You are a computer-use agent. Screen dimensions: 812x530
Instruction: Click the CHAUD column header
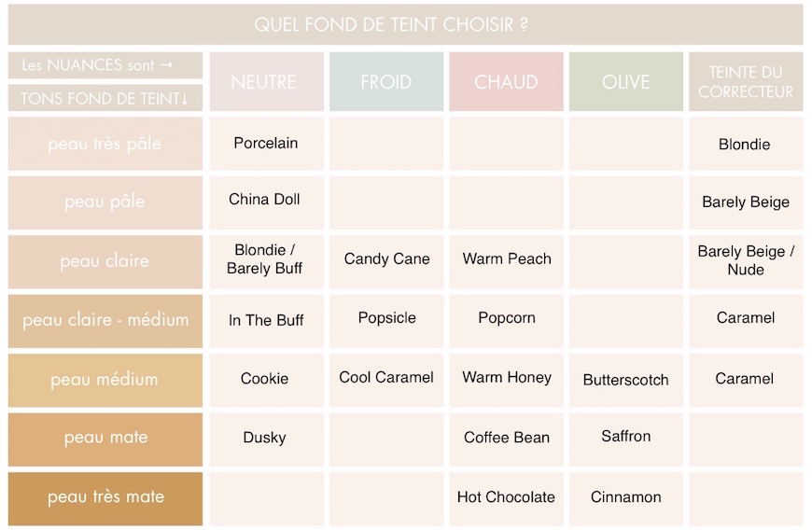[x=506, y=81]
